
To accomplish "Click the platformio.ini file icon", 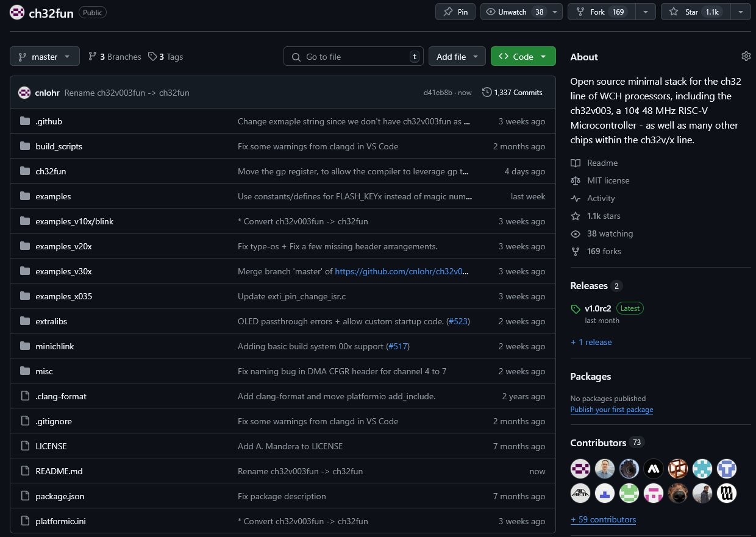I will (25, 521).
